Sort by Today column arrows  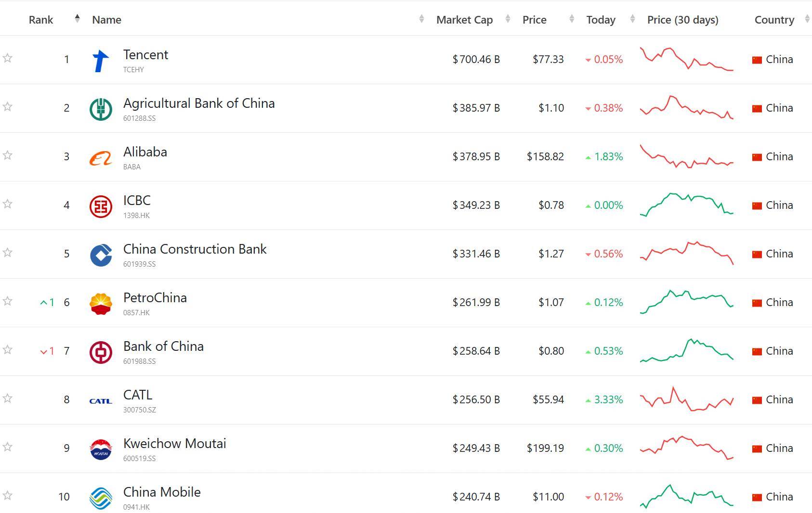[x=632, y=19]
